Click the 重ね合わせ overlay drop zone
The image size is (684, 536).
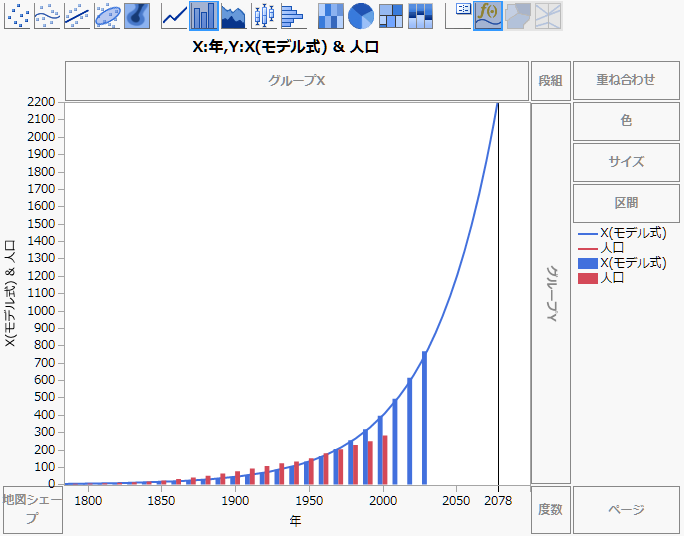pyautogui.click(x=626, y=80)
